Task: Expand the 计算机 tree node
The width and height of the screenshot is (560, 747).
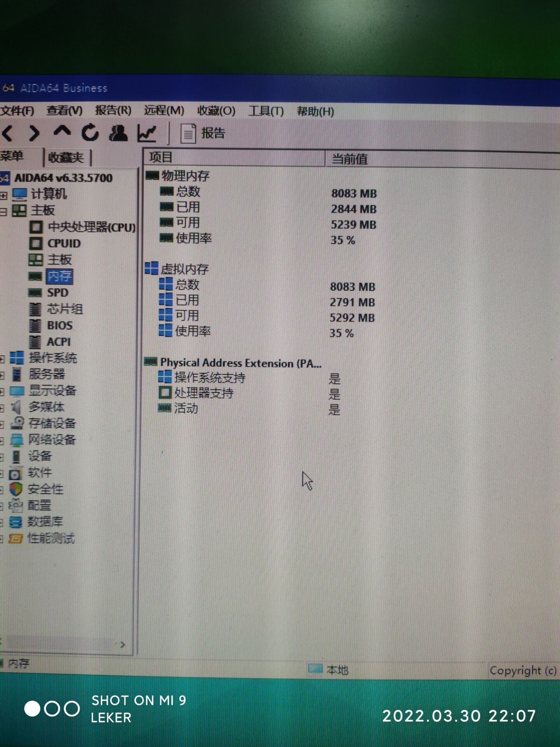Action: click(4, 195)
